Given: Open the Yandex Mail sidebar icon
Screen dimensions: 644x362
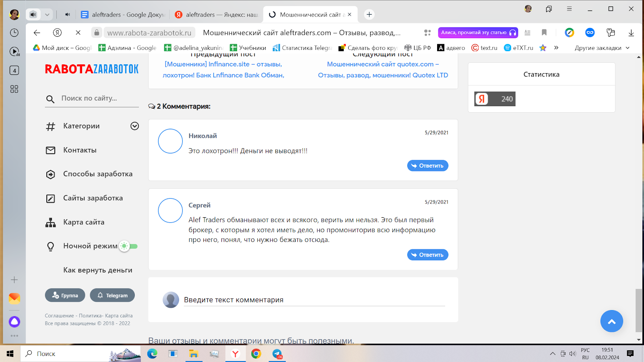Looking at the screenshot, I should [x=14, y=298].
